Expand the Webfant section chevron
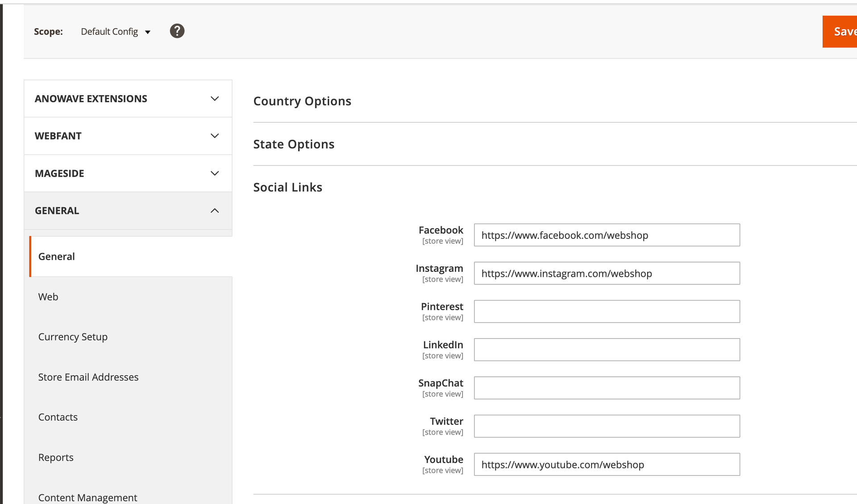 215,136
